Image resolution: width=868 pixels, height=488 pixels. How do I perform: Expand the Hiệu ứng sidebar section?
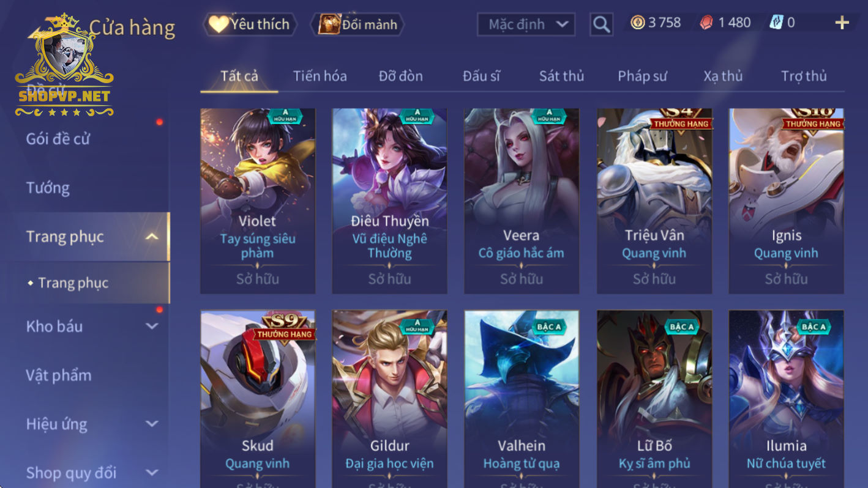(x=152, y=424)
